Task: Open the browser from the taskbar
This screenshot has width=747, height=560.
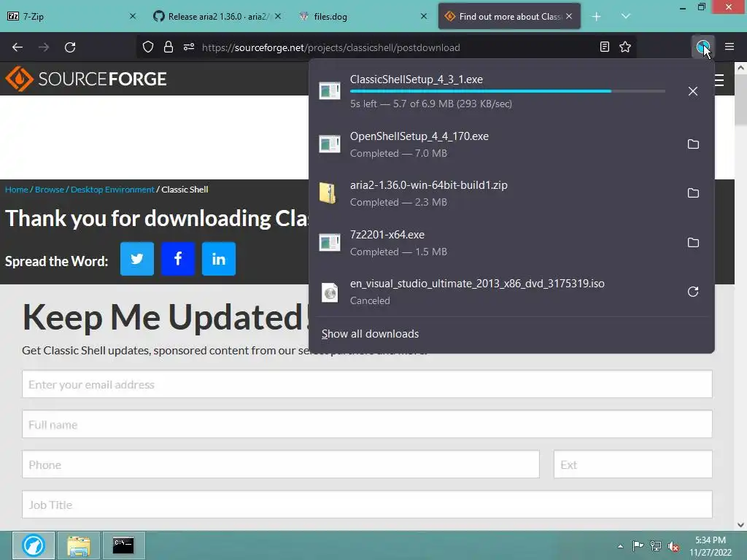Action: (x=34, y=545)
